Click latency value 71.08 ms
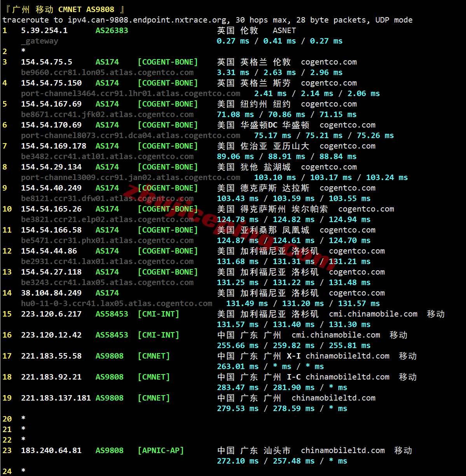The width and height of the screenshot is (466, 476). pos(236,114)
